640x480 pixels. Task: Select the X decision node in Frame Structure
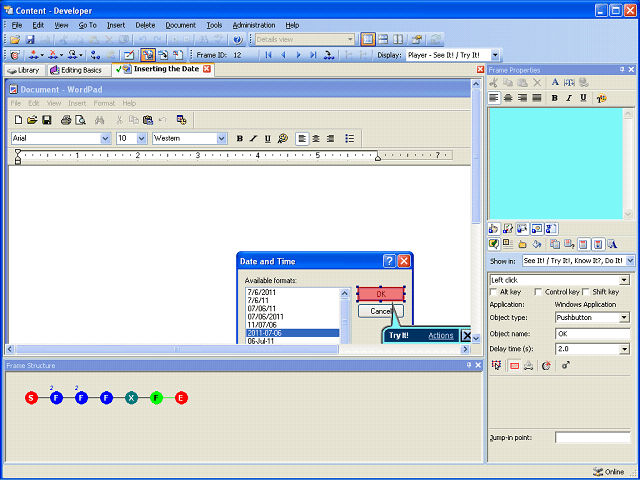[131, 398]
